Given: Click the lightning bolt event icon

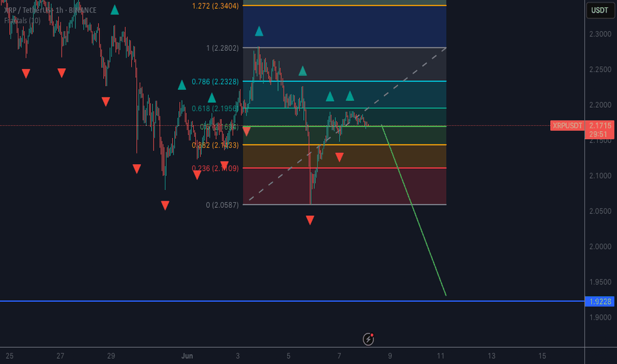Looking at the screenshot, I should point(368,339).
